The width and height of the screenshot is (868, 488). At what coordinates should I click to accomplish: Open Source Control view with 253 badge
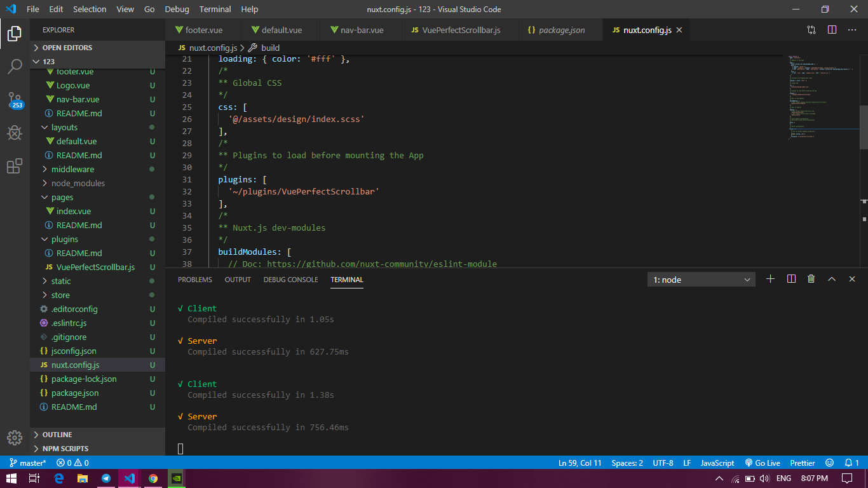pos(15,100)
